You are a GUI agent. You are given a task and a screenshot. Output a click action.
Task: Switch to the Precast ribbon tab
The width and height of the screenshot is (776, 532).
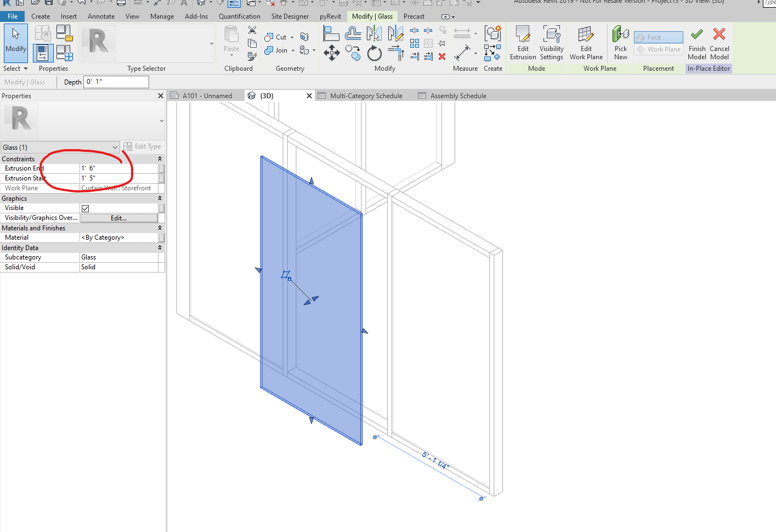[x=414, y=16]
